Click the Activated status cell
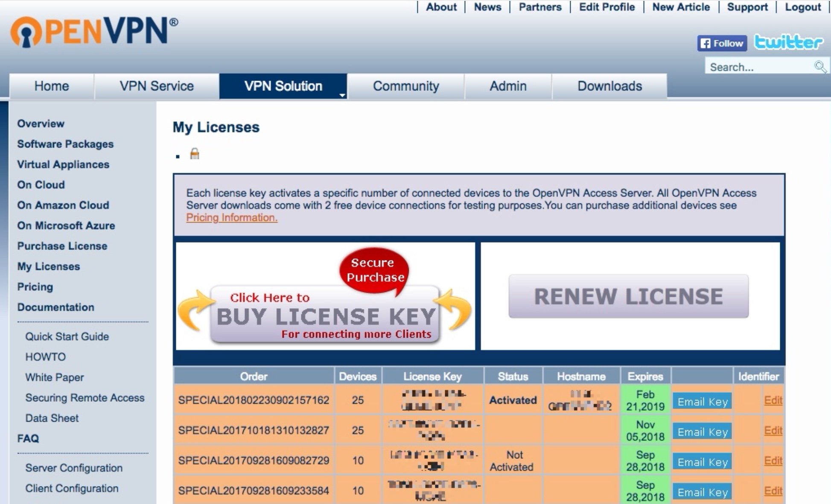This screenshot has height=504, width=831. pyautogui.click(x=513, y=400)
